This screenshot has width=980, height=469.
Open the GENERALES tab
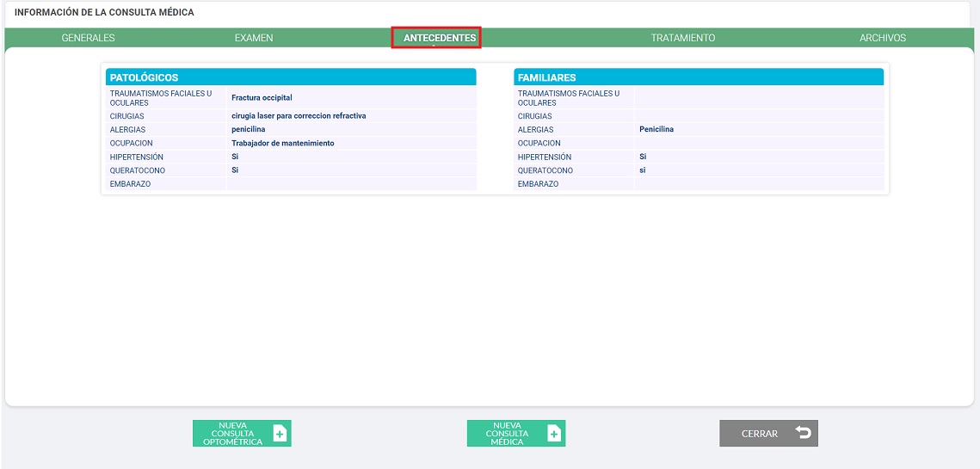point(88,38)
